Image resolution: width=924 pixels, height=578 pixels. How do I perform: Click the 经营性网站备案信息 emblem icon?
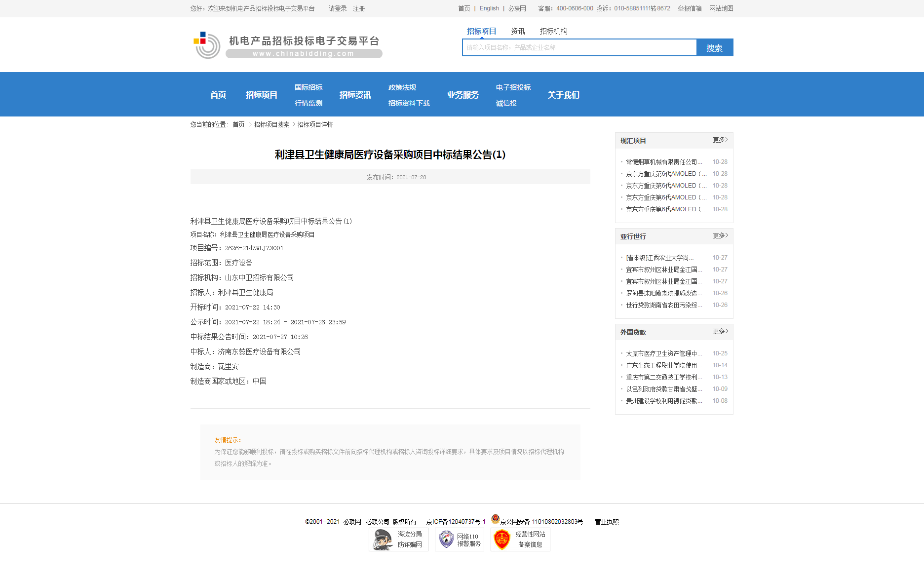(502, 539)
